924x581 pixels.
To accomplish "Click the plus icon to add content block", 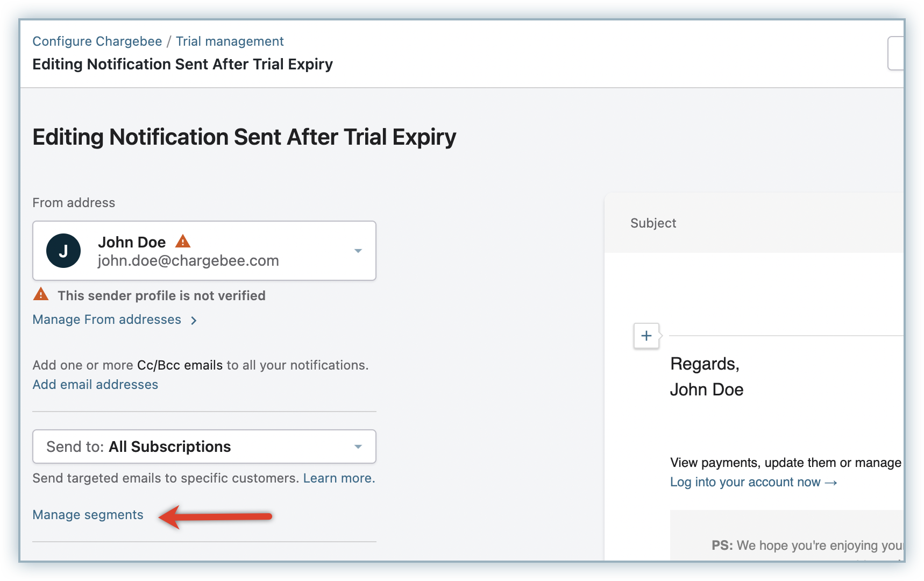I will click(x=646, y=336).
